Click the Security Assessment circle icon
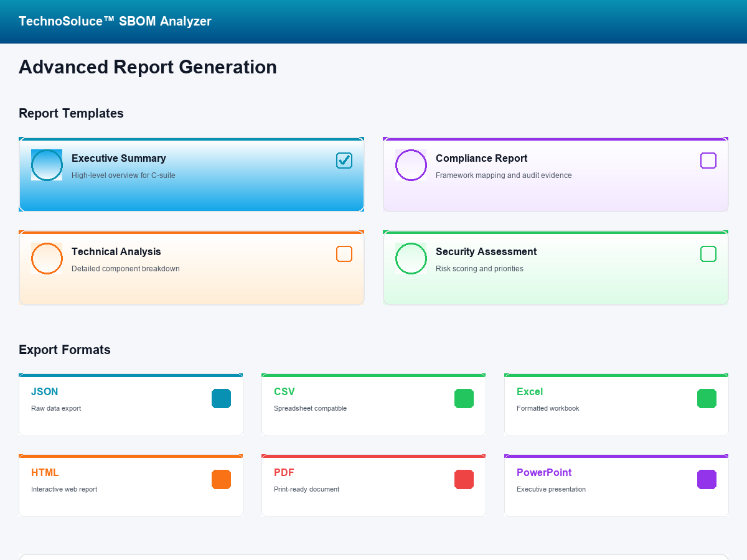 (411, 258)
